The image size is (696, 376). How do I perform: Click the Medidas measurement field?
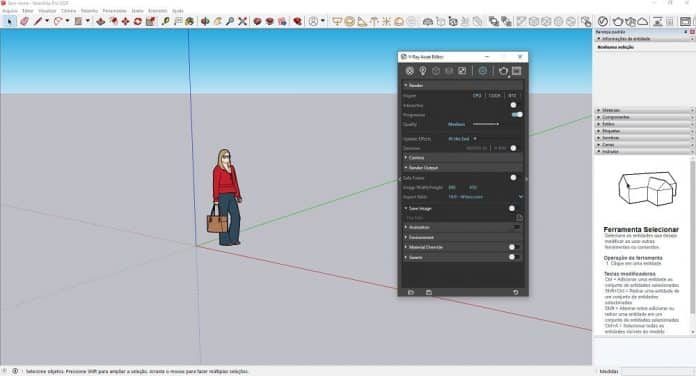tap(658, 371)
